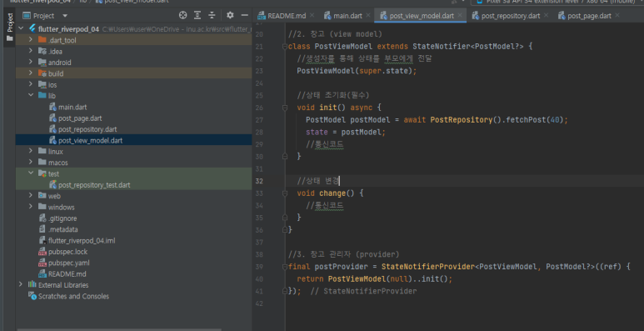Hide the Project panel with minus icon

click(245, 16)
